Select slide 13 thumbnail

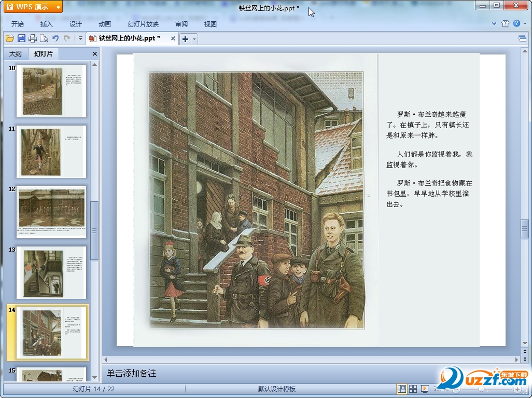(x=51, y=273)
